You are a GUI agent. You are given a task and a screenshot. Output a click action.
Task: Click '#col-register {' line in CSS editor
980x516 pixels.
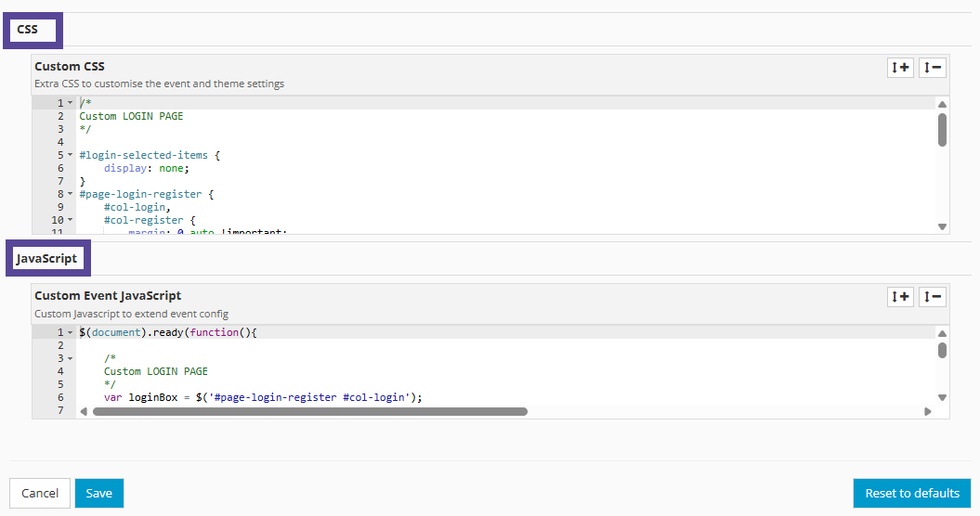(x=150, y=220)
